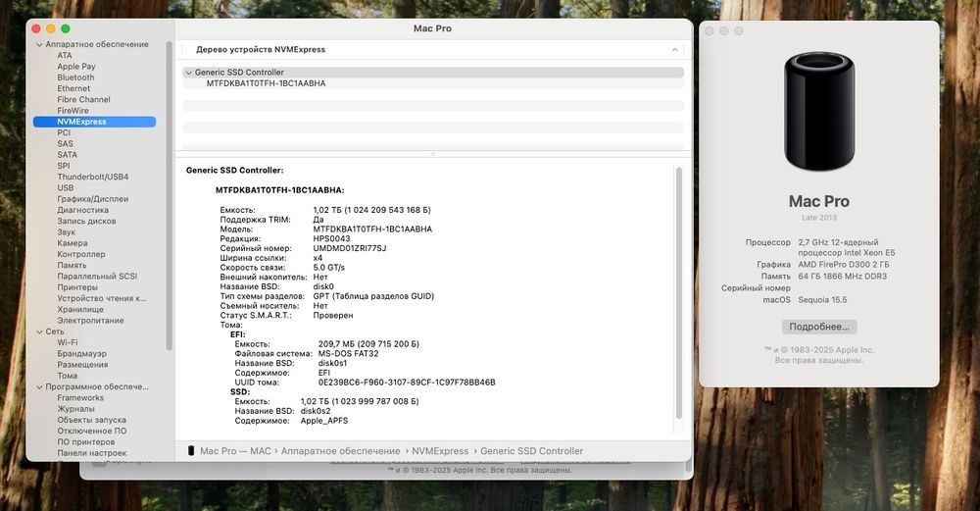Screen dimensions: 980x511
Task: Select Панели настроек in the sidebar
Action: pyautogui.click(x=94, y=453)
